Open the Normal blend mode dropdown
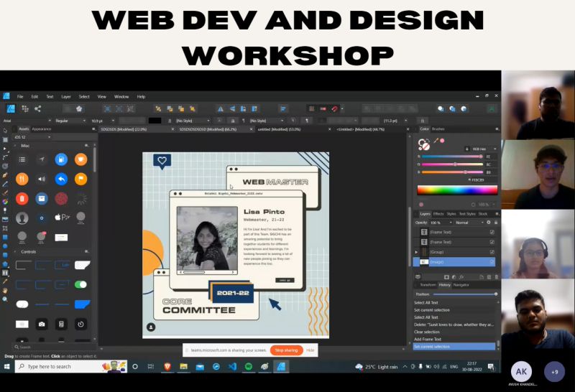This screenshot has height=392, width=575. [469, 223]
